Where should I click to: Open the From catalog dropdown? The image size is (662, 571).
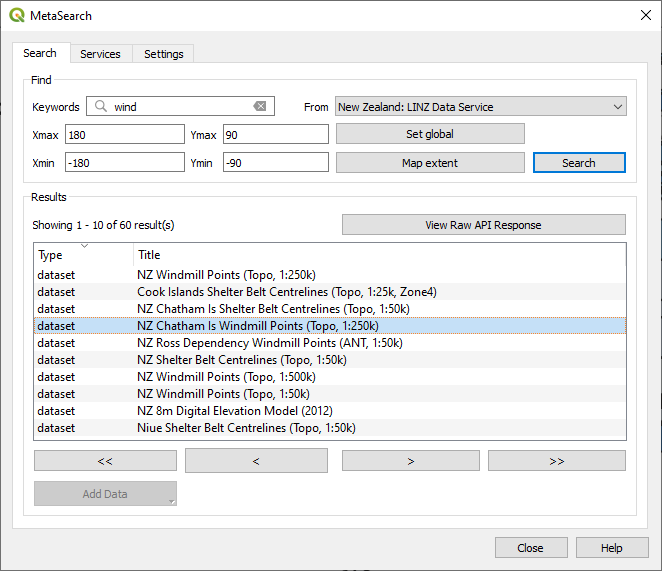coord(480,107)
